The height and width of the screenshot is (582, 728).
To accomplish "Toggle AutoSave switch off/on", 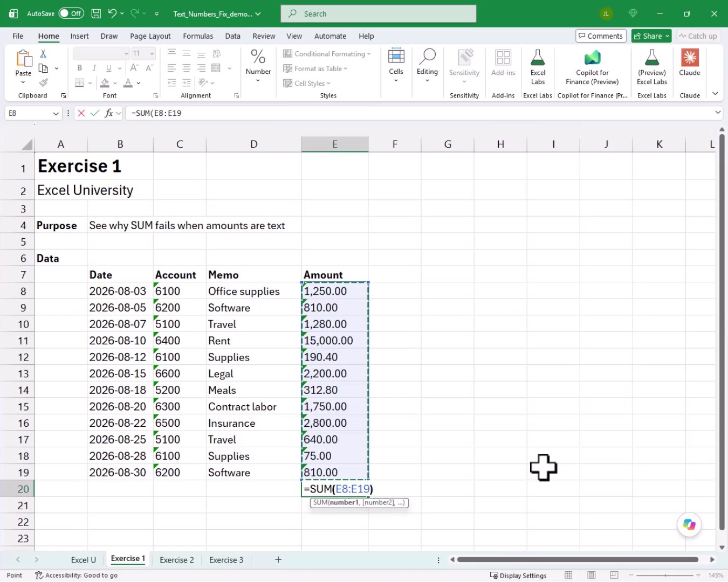I will [x=71, y=13].
